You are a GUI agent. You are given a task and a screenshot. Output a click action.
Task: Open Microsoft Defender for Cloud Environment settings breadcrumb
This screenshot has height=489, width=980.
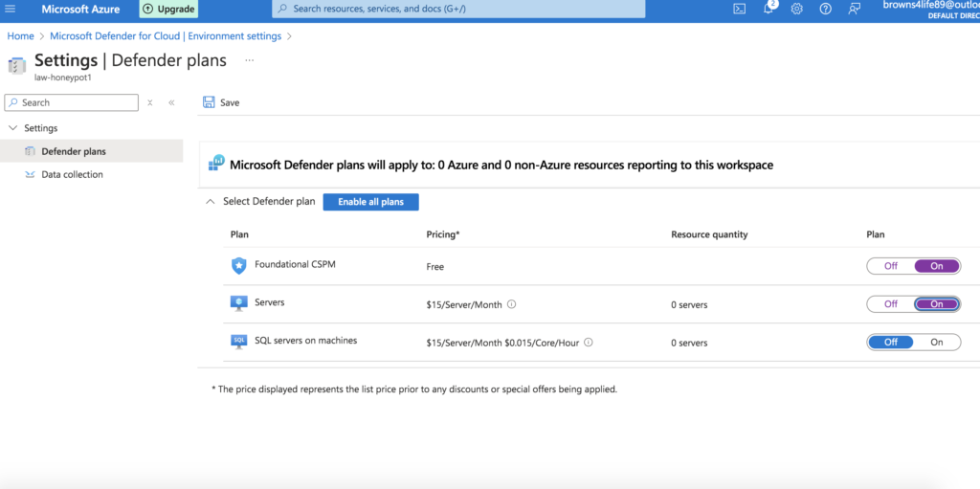point(166,35)
